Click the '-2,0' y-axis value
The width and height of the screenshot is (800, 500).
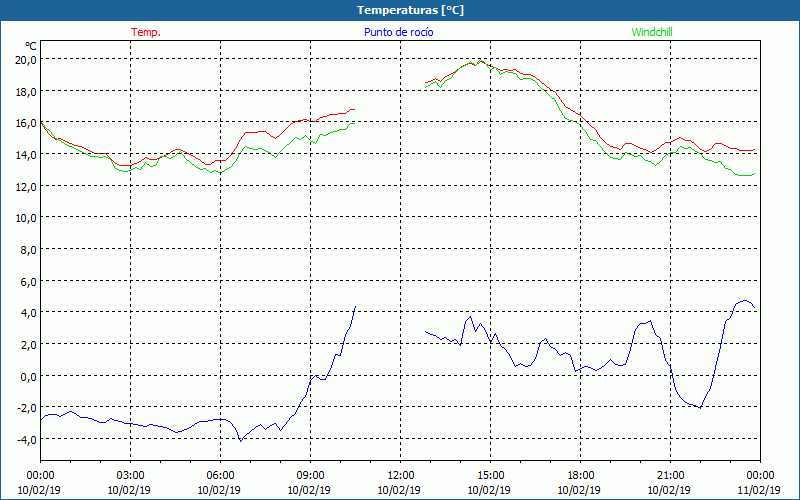tap(27, 408)
